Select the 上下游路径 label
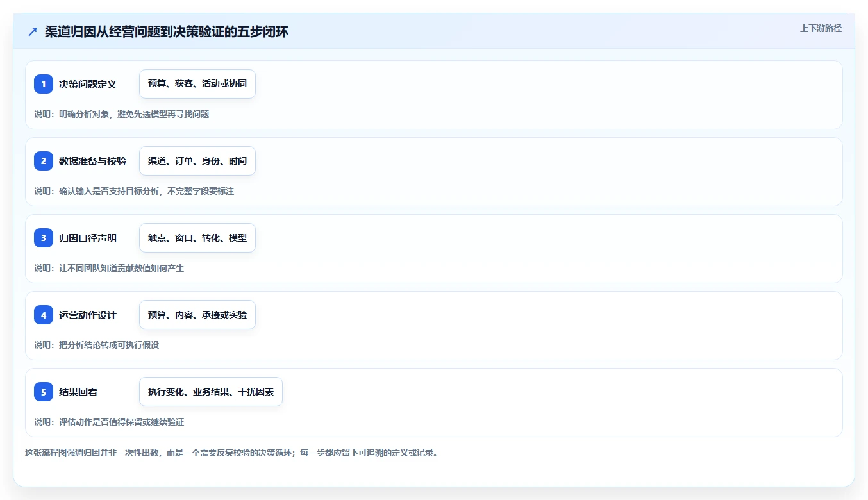The image size is (868, 500). coord(821,28)
